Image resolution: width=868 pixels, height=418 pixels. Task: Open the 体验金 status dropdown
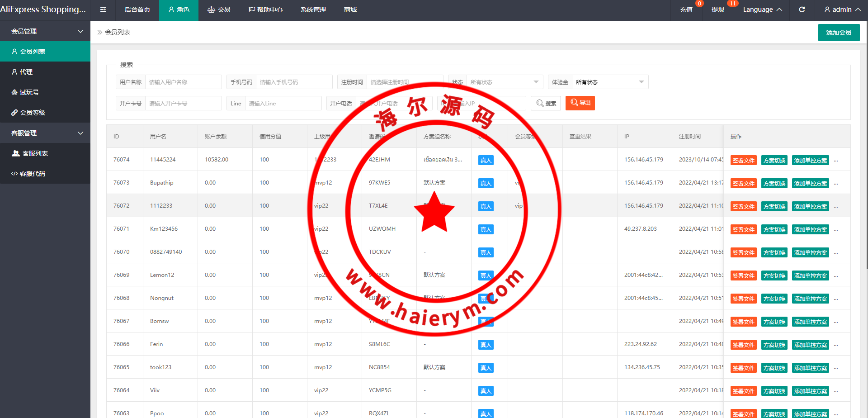(x=609, y=82)
